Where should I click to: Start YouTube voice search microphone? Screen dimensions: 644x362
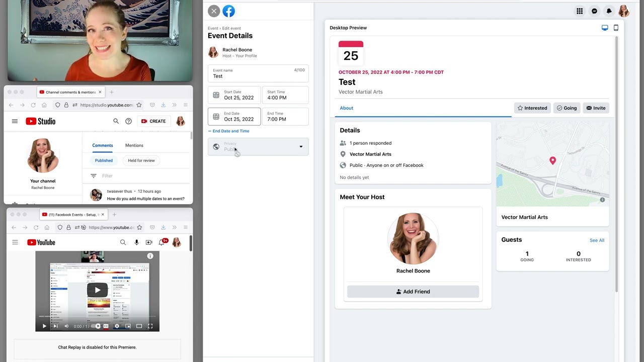tap(136, 242)
